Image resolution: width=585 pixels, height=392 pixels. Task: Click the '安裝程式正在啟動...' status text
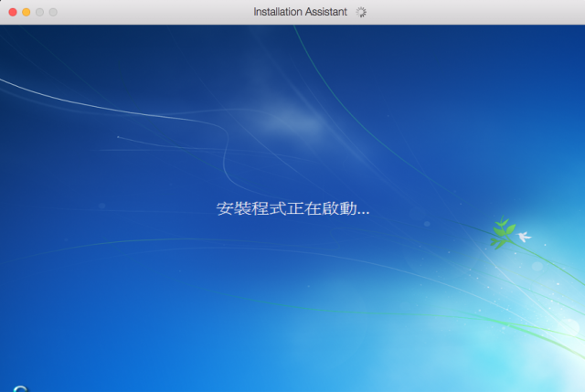(x=292, y=208)
